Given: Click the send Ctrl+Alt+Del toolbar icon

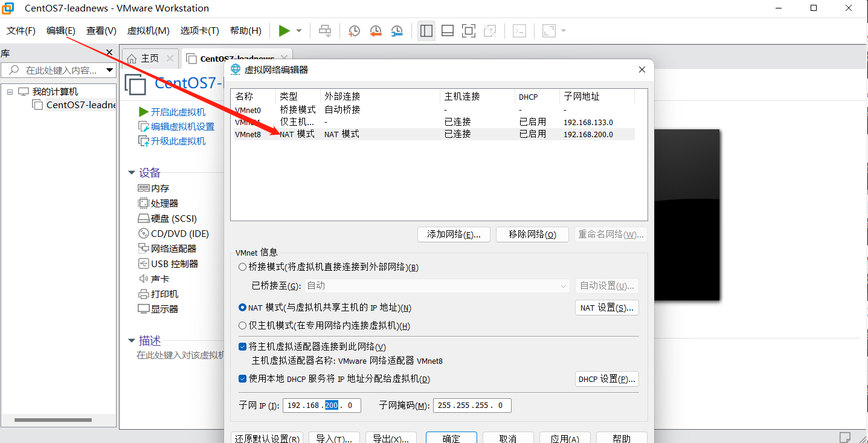Looking at the screenshot, I should (x=325, y=31).
